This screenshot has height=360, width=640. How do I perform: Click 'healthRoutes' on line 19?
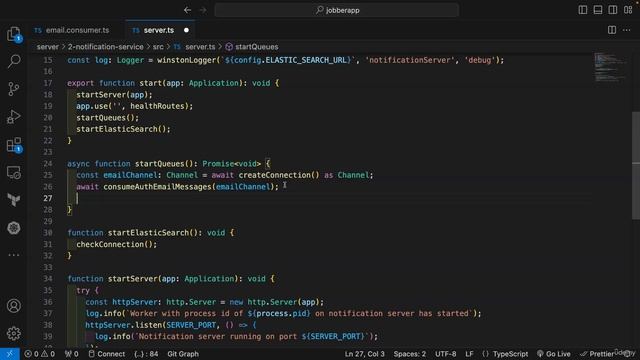[x=157, y=106]
